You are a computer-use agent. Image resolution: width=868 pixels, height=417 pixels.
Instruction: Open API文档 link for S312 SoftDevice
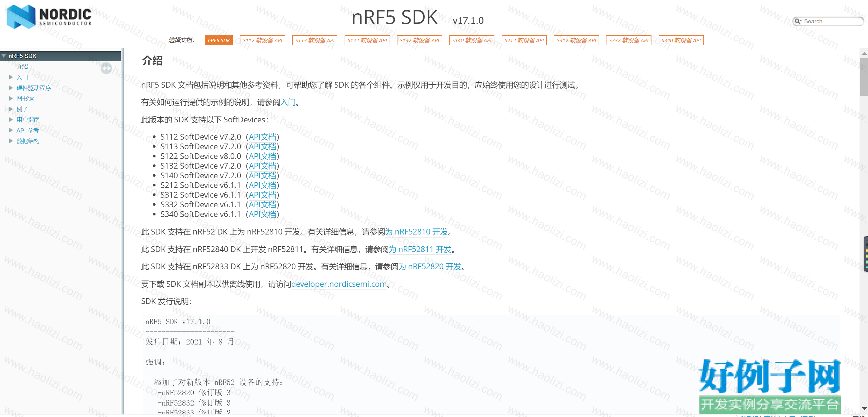[262, 195]
